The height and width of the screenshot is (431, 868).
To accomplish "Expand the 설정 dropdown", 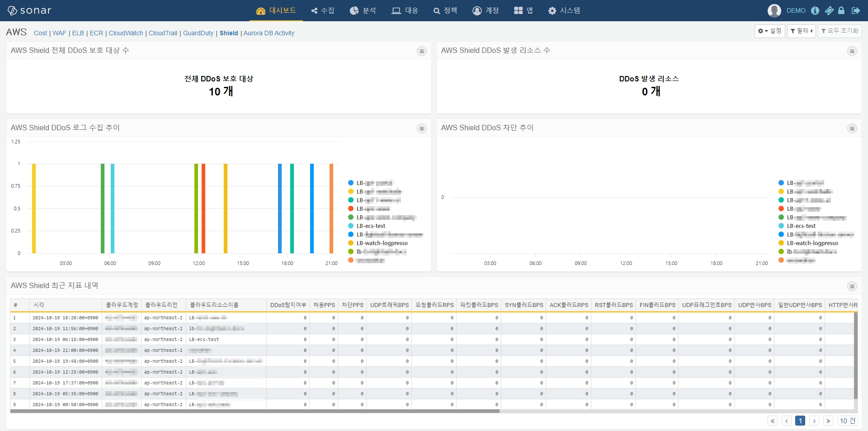I will (769, 31).
